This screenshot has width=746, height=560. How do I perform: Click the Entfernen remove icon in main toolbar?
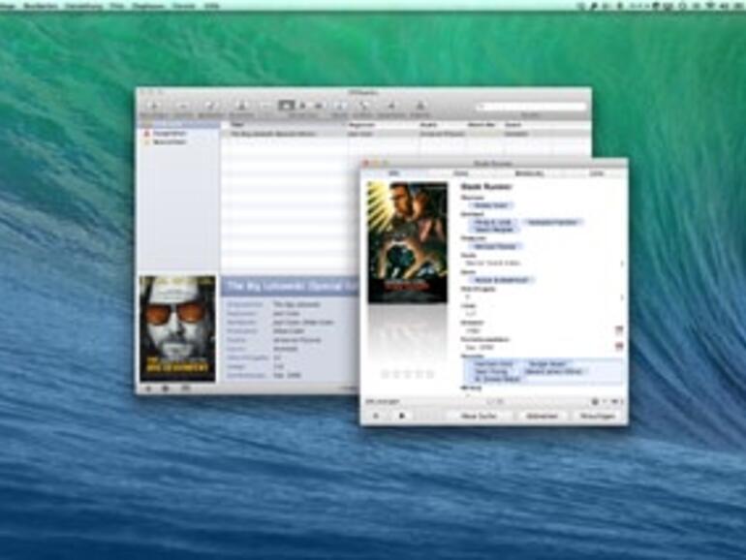183,106
